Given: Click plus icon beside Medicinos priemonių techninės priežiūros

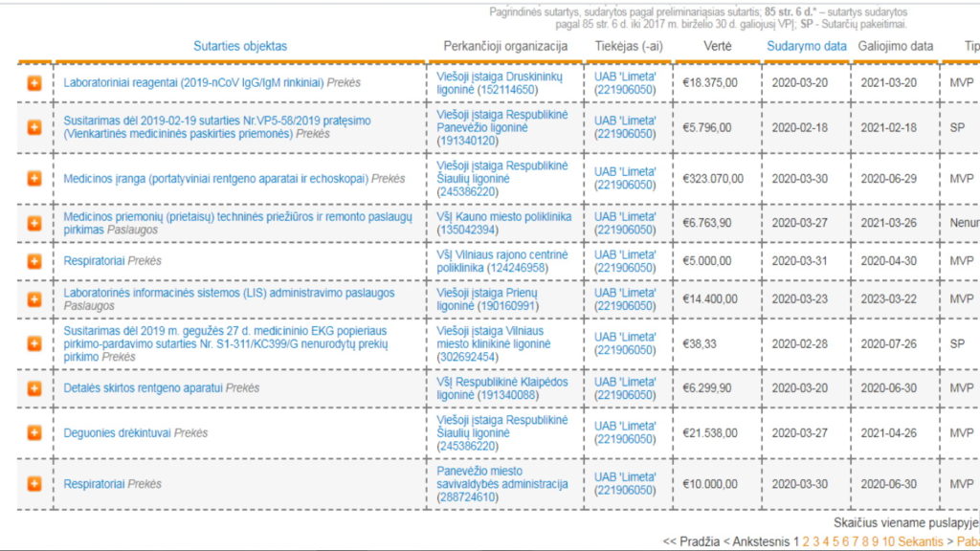Looking at the screenshot, I should [x=33, y=223].
